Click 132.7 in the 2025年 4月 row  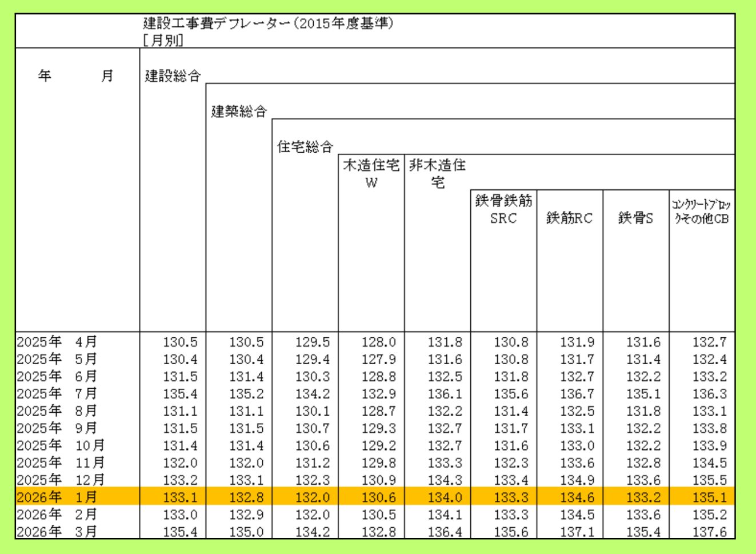(x=710, y=342)
